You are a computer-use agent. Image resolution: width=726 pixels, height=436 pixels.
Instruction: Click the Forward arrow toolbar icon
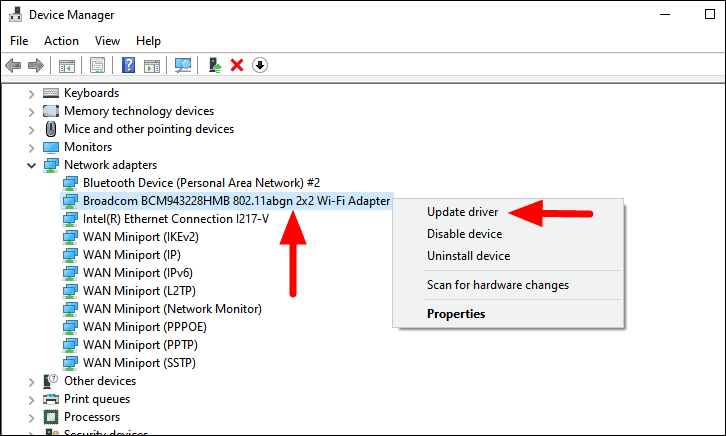[x=36, y=65]
